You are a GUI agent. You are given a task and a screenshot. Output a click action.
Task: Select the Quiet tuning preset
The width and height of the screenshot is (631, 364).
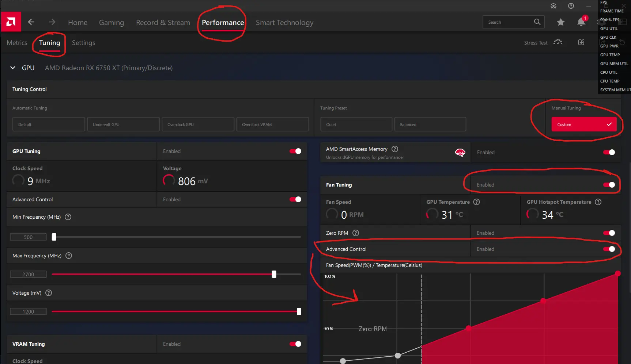click(x=356, y=124)
